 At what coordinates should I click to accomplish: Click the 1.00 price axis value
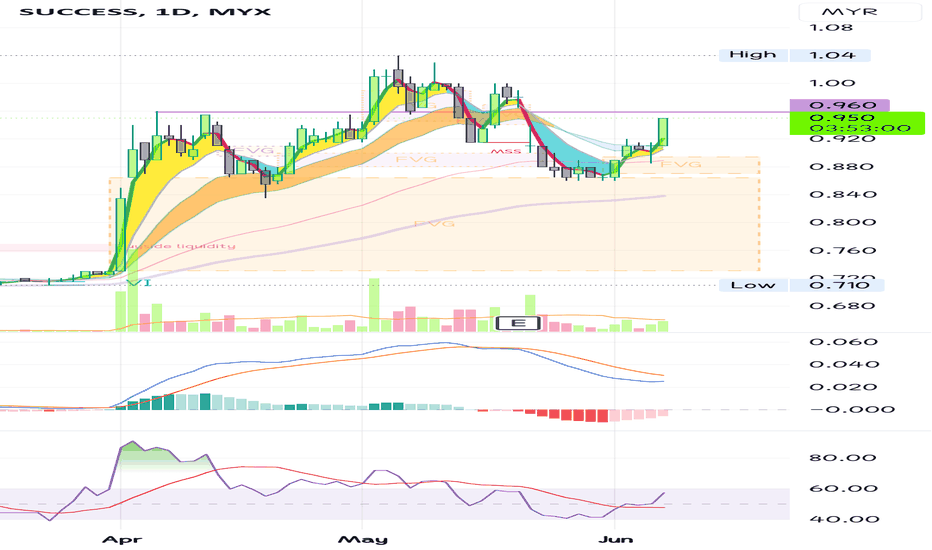[832, 83]
